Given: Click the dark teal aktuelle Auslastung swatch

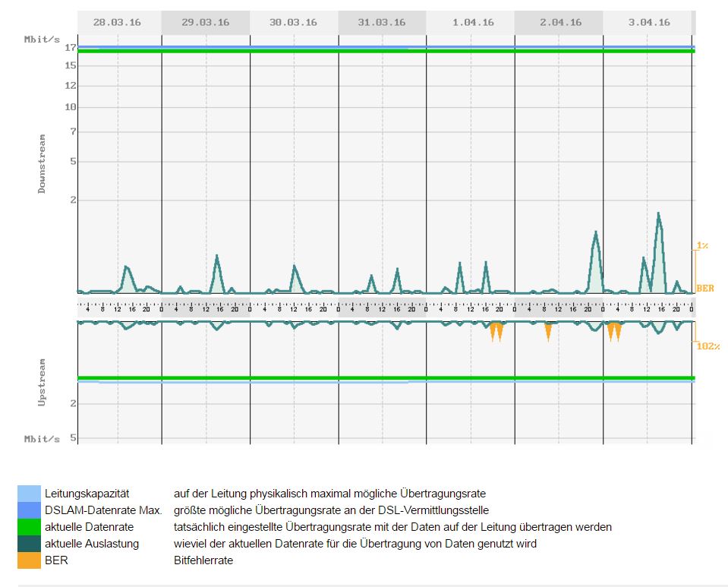Looking at the screenshot, I should point(29,544).
